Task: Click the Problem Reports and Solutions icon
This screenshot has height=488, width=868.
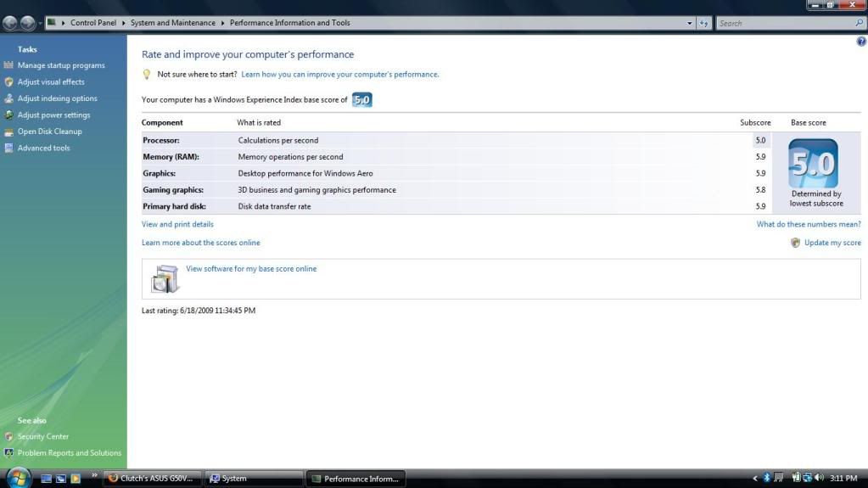Action: [x=8, y=453]
